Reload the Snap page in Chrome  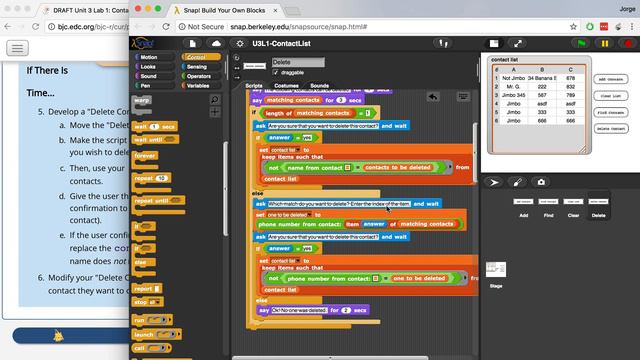coord(166,27)
